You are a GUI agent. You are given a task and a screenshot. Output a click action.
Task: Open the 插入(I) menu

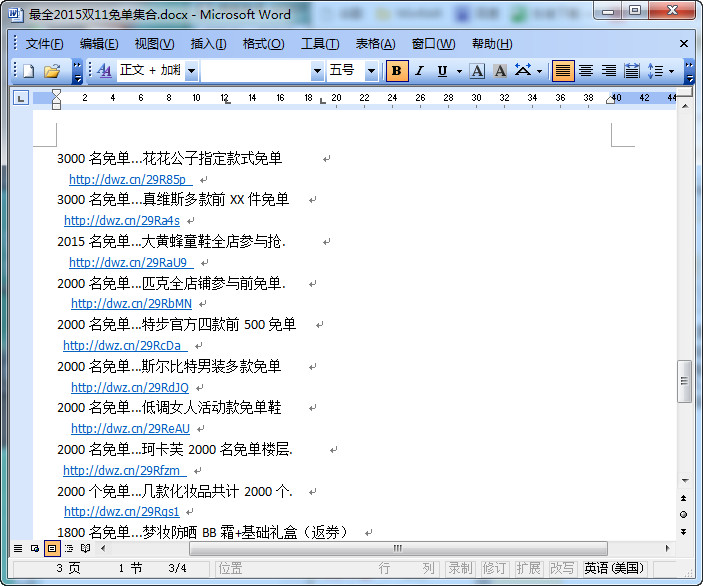(208, 44)
